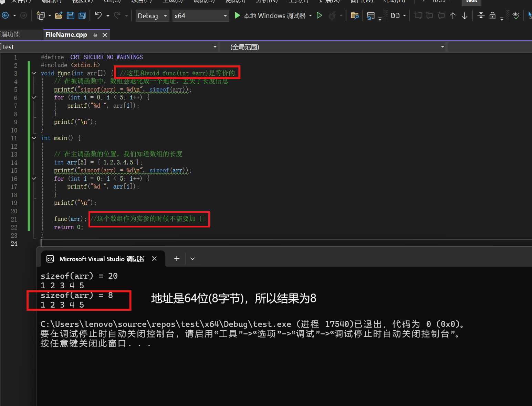Image resolution: width=532 pixels, height=406 pixels.
Task: Click the Save file icon
Action: point(71,15)
